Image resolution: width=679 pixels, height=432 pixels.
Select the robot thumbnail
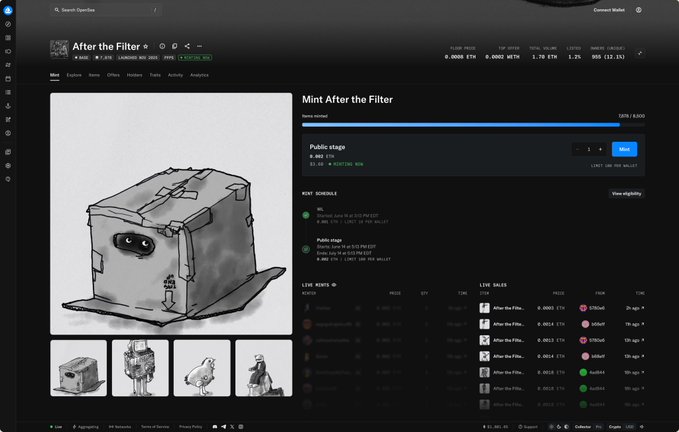point(140,368)
